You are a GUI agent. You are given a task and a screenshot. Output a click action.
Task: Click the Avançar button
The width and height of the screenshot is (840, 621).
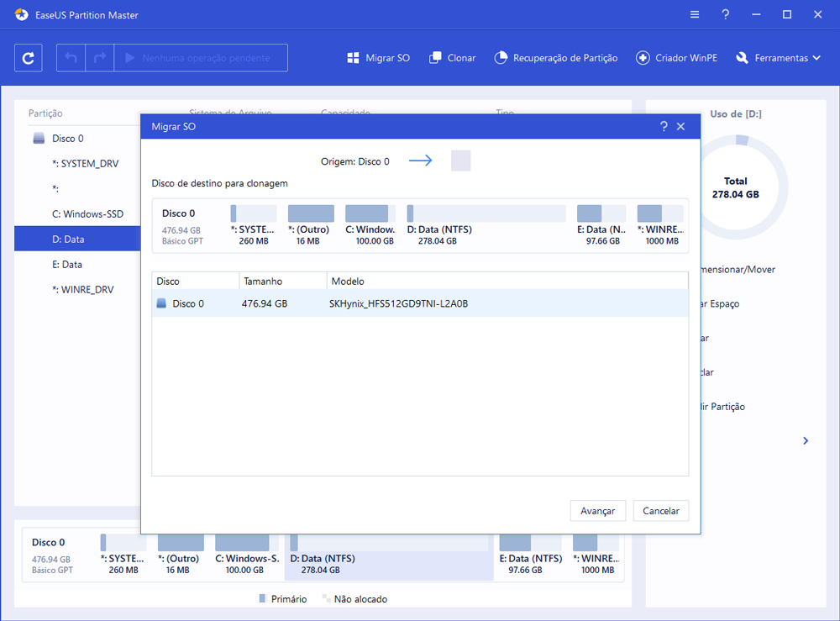click(x=598, y=511)
